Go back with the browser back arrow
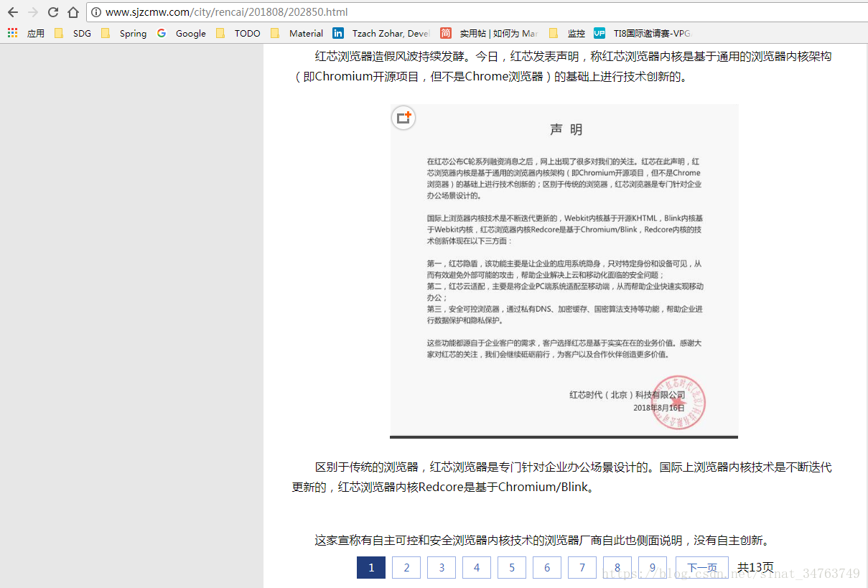This screenshot has height=588, width=868. point(12,12)
